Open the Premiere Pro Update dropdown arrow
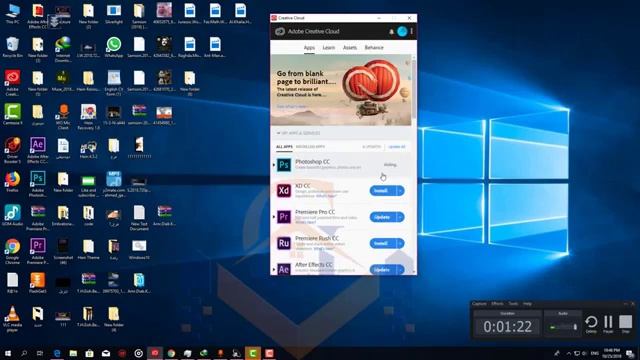The image size is (640, 360). tap(400, 217)
